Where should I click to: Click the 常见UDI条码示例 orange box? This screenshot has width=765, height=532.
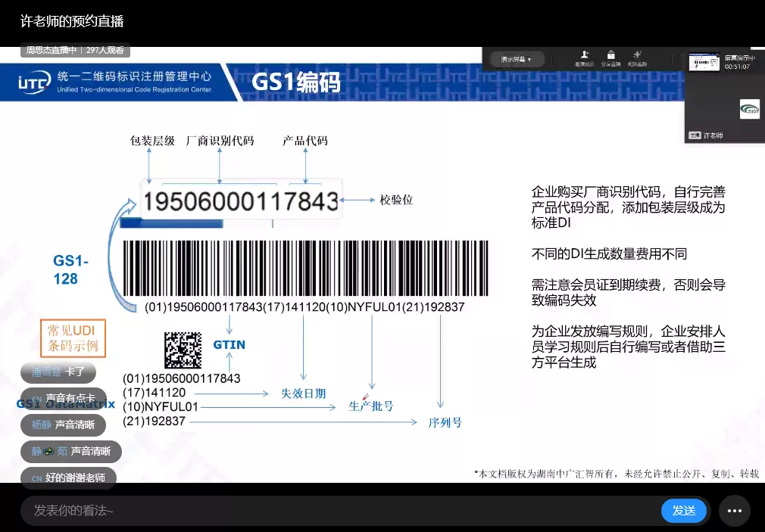point(73,338)
